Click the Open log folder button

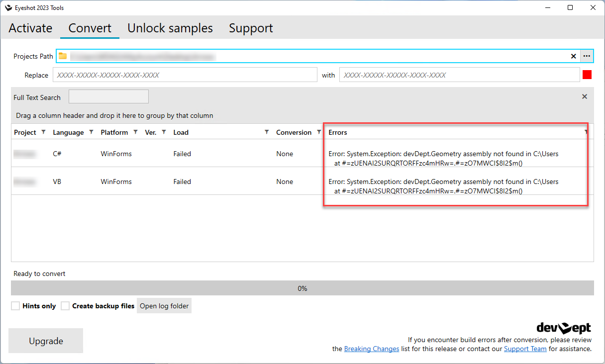tap(164, 306)
